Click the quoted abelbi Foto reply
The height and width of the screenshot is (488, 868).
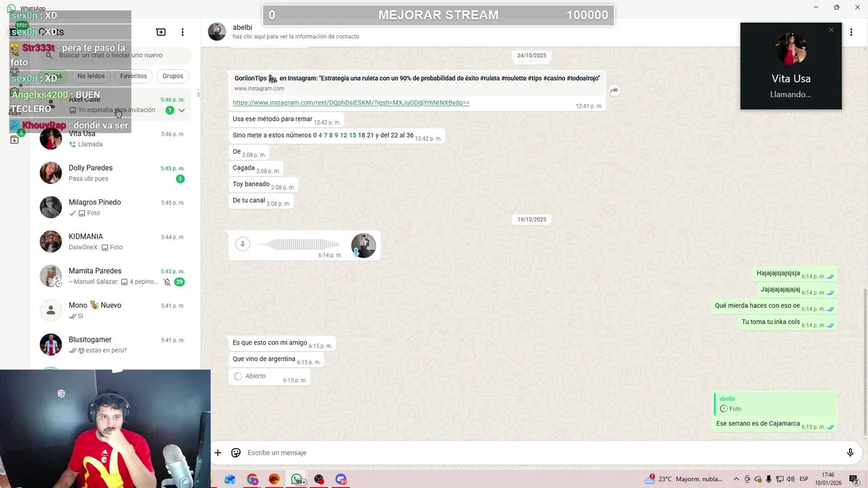(776, 405)
